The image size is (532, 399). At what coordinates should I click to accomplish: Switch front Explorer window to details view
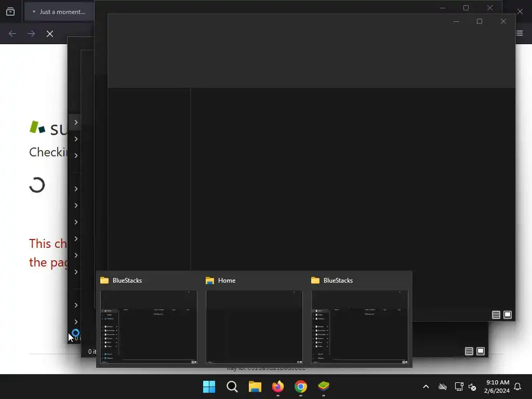click(x=496, y=315)
